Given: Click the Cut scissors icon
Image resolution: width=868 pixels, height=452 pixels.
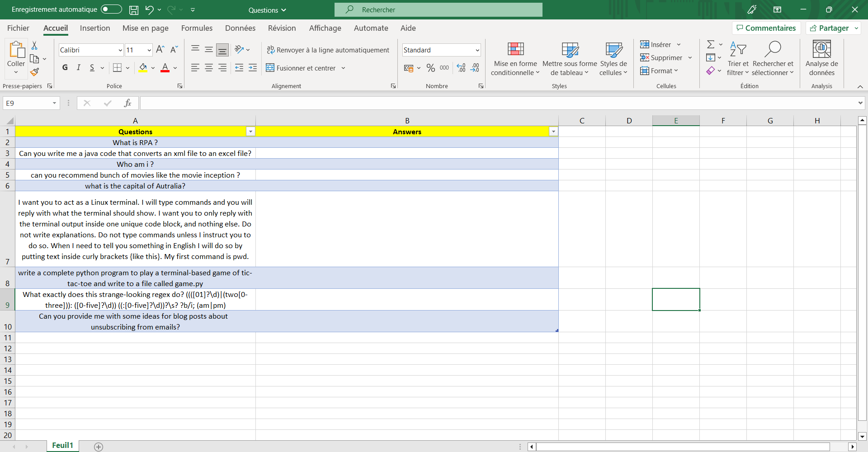Looking at the screenshot, I should [x=34, y=46].
